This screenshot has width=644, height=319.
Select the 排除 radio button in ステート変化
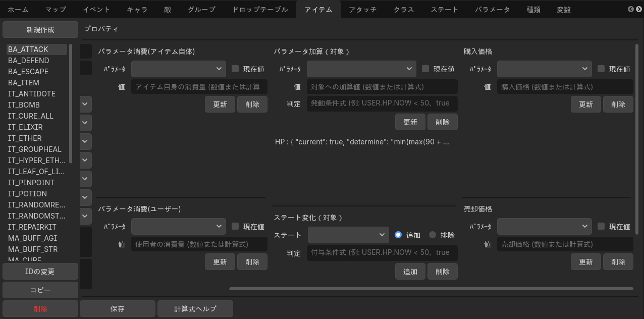click(x=433, y=235)
